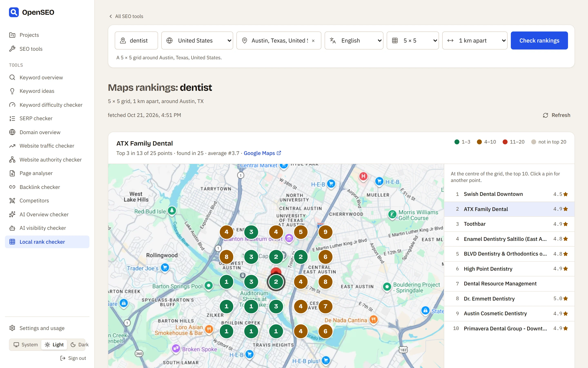588x368 pixels.
Task: Refresh the maps rankings
Action: [556, 115]
